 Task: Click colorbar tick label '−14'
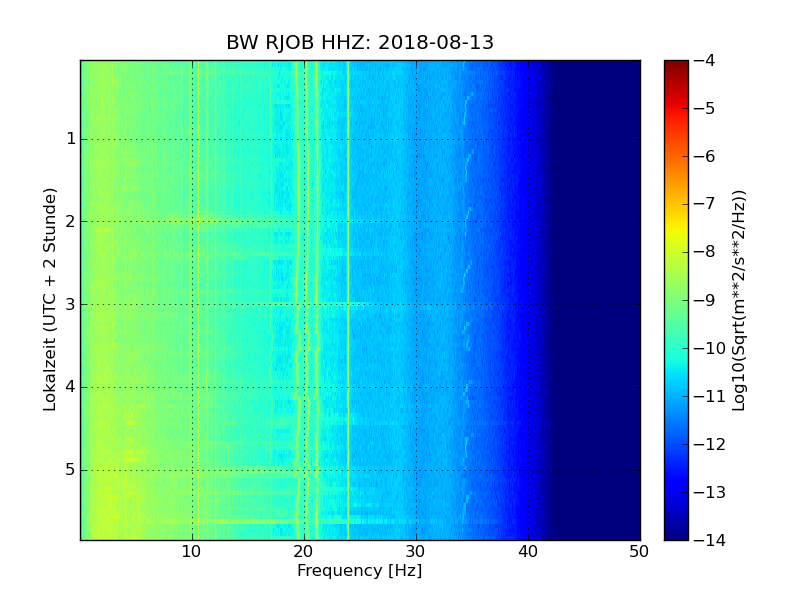710,540
